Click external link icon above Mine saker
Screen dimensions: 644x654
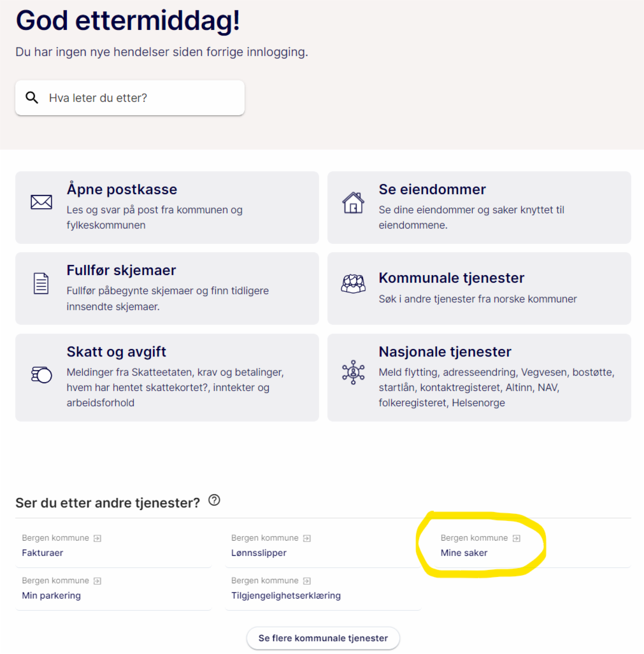click(517, 538)
